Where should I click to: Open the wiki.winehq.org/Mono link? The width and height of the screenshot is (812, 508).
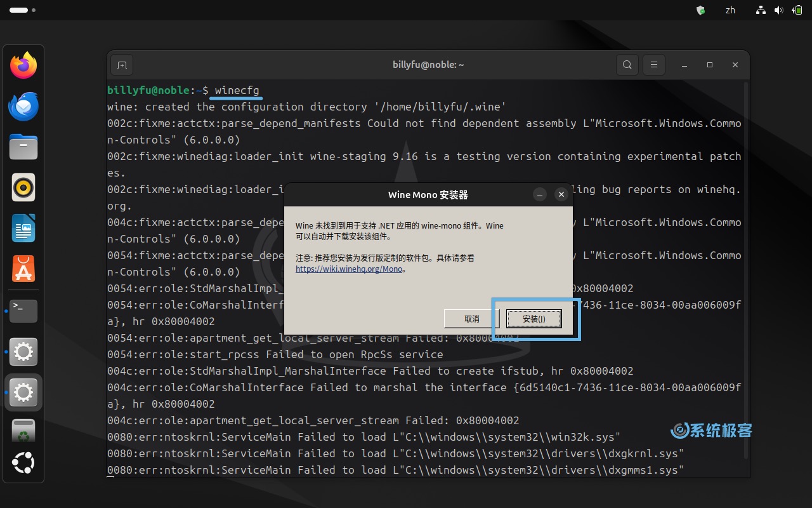(x=349, y=269)
